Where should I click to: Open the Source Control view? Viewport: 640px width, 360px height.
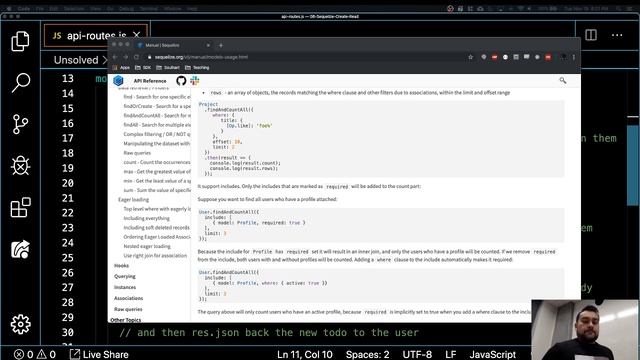[x=20, y=124]
